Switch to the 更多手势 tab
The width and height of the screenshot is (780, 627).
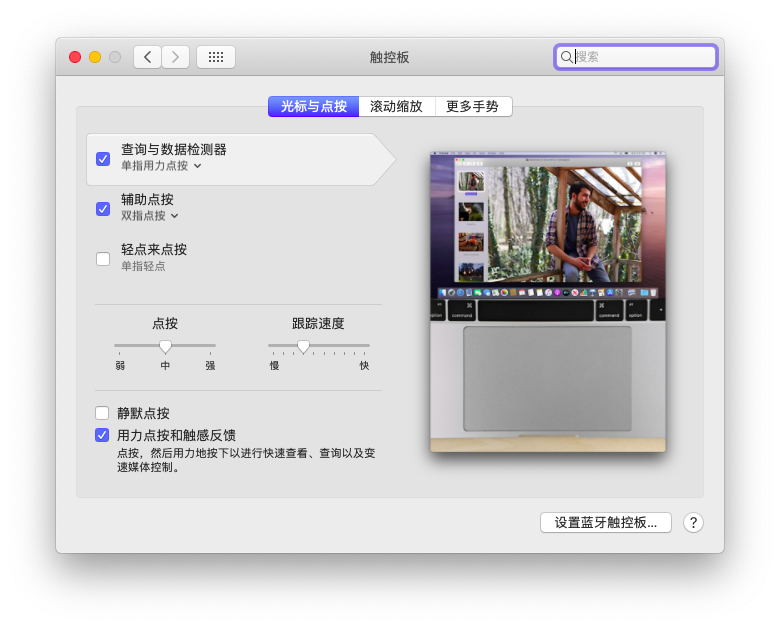(472, 106)
